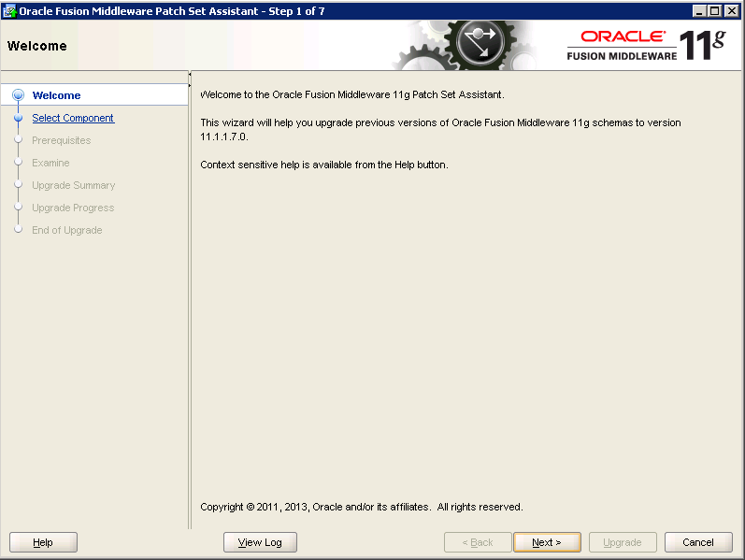Image resolution: width=745 pixels, height=560 pixels.
Task: Open the Select Component step link
Action: point(73,118)
